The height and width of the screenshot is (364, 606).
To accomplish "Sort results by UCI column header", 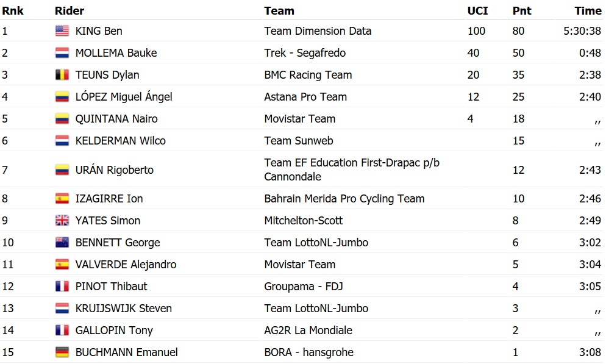I will point(477,10).
